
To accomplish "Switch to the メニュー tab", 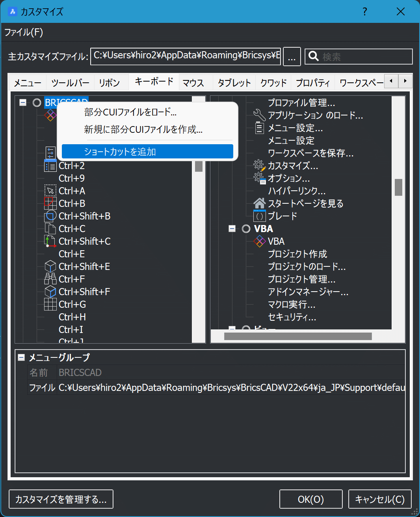I will [x=28, y=83].
